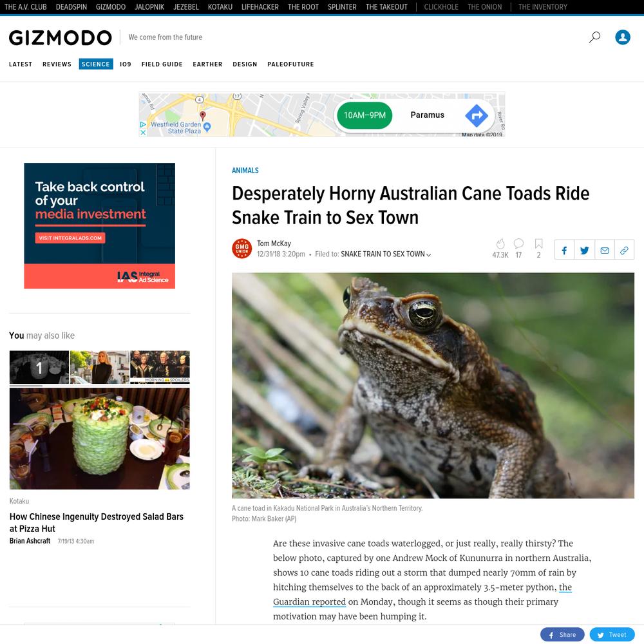
Task: Select the Science navigation tab
Action: pyautogui.click(x=96, y=64)
